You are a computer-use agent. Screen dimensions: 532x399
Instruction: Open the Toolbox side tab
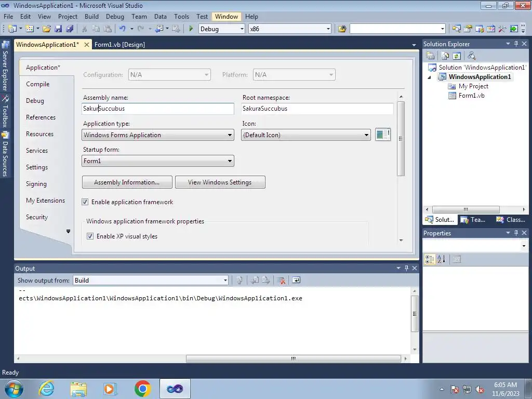coord(5,111)
